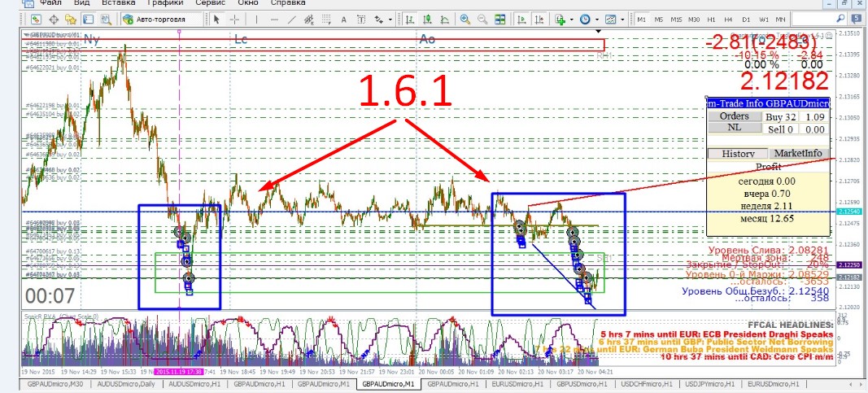868x393 pixels.
Task: Select the M5 timeframe
Action: click(x=659, y=20)
